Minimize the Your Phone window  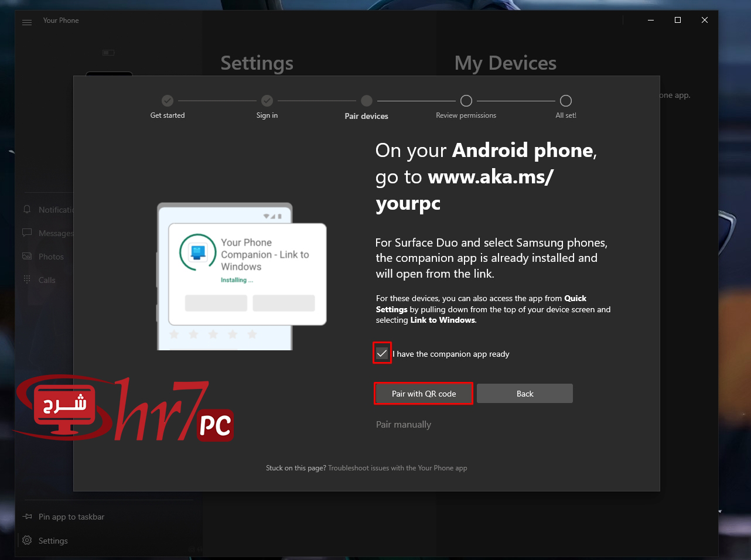pos(651,20)
